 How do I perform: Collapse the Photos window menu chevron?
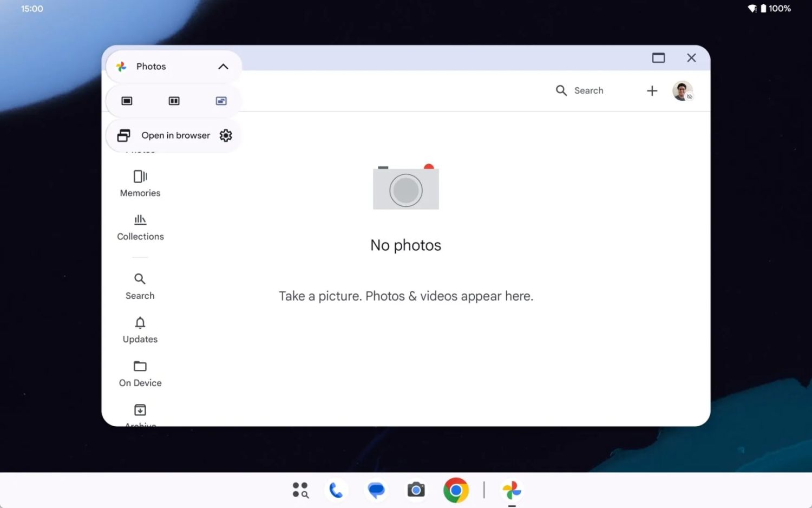click(x=223, y=67)
